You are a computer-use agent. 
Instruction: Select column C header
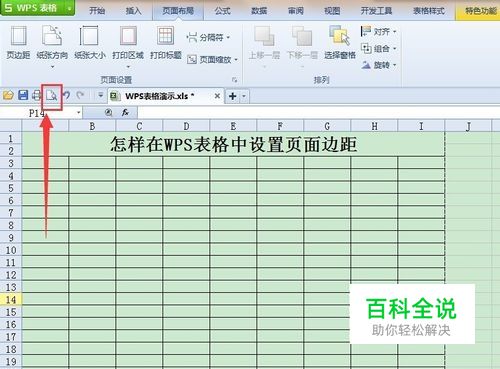click(x=139, y=126)
